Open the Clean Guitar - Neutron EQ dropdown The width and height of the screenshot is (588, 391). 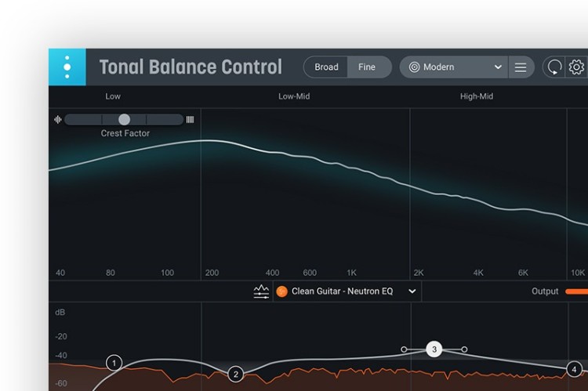pos(347,291)
